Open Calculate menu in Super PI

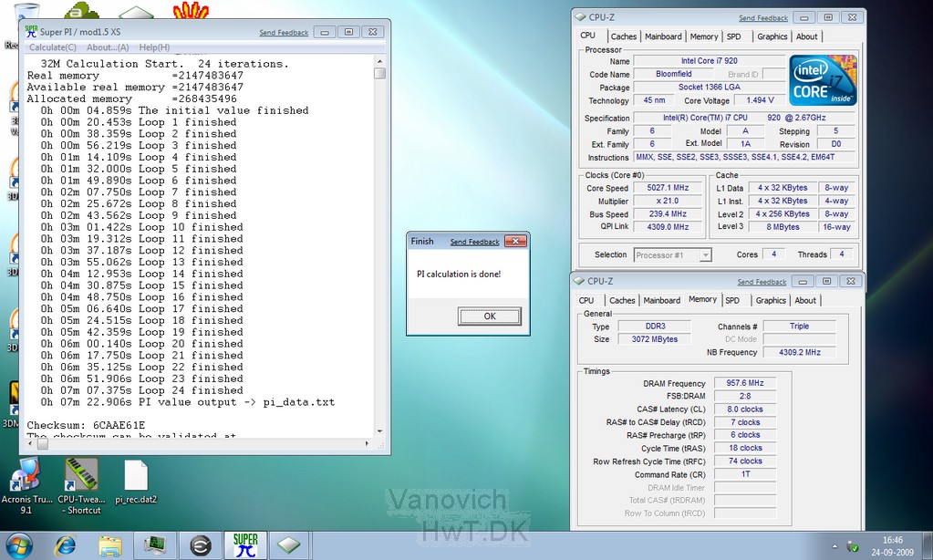[52, 47]
